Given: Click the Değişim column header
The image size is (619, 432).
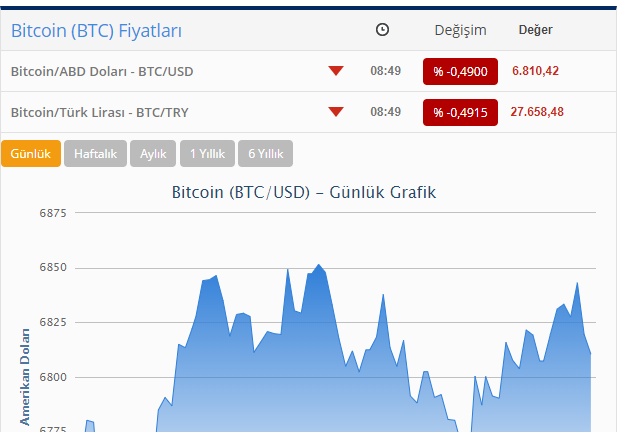Looking at the screenshot, I should coord(460,30).
